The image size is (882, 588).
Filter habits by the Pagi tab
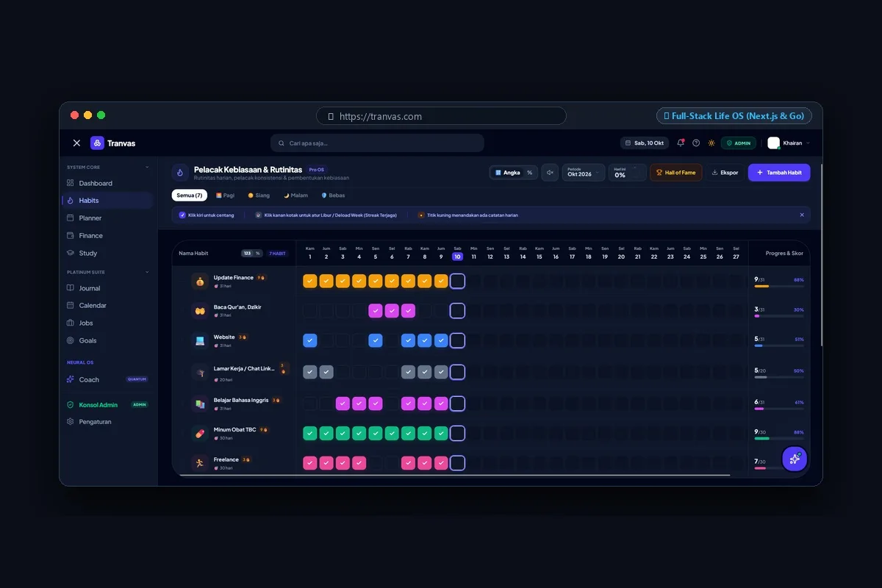(x=226, y=196)
